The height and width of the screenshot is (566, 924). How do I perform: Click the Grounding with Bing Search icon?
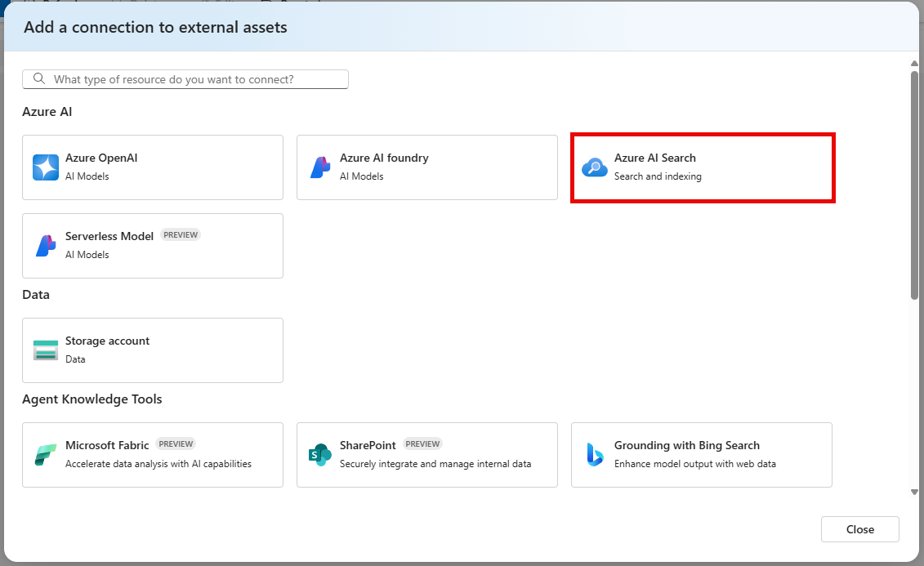tap(595, 454)
